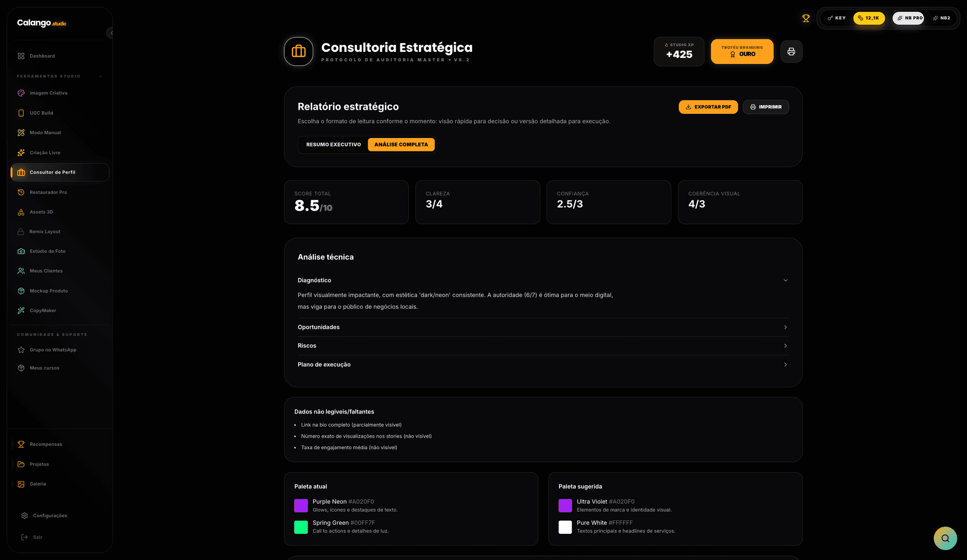Click the Clareza 3/4 card

click(477, 202)
